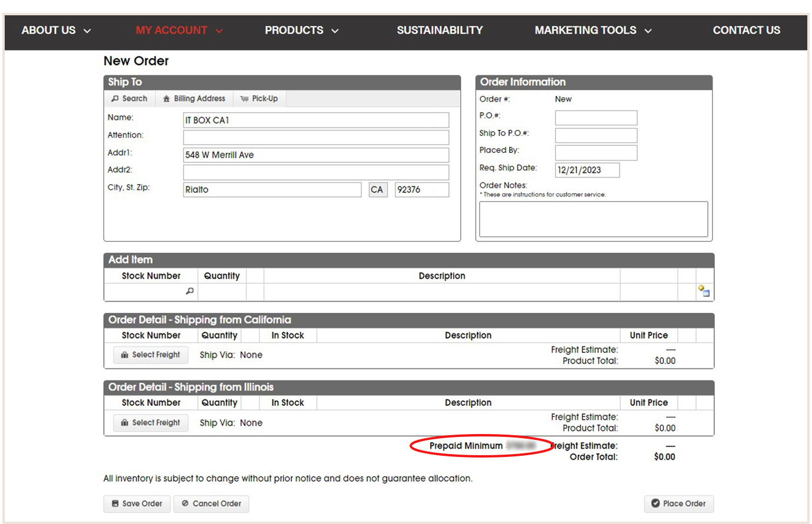Switch to the Search tab in Ship To
812x524 pixels.
tap(129, 98)
